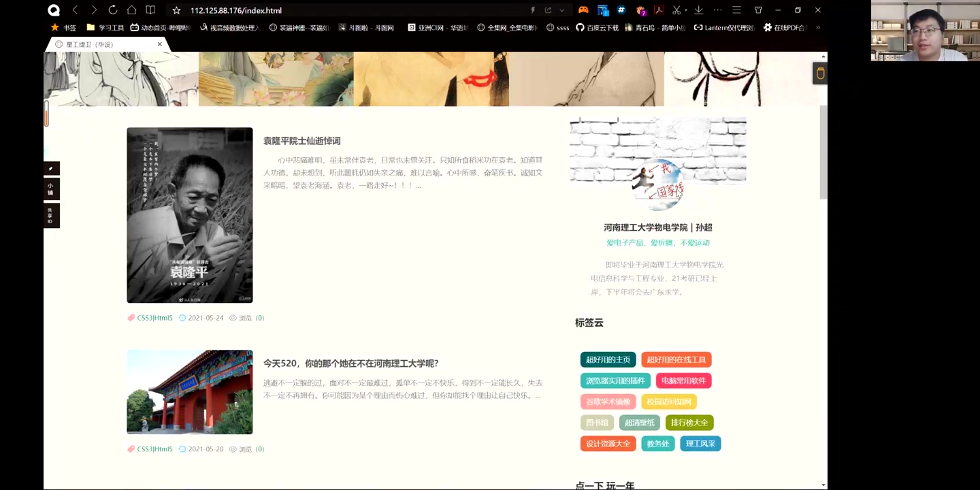Open reading mode book icon
Viewport: 980px width, 490px height.
pos(151,10)
